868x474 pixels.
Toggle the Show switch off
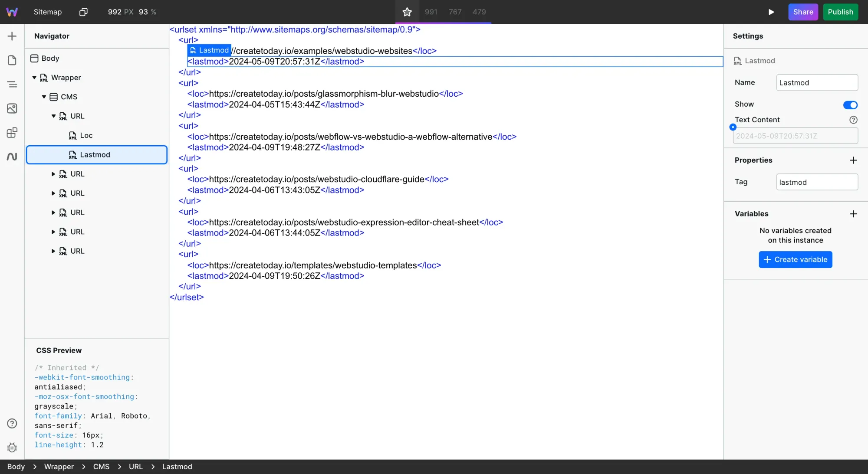pyautogui.click(x=850, y=105)
